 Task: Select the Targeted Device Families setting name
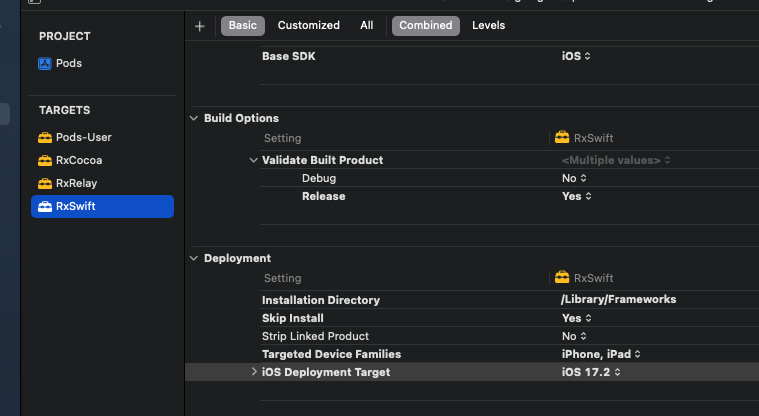332,354
